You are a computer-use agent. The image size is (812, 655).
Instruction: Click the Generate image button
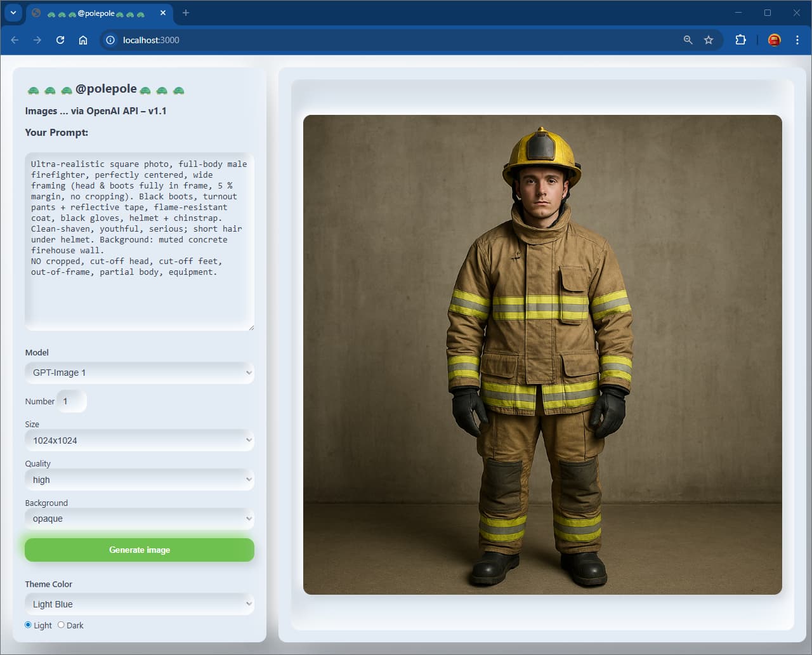click(x=140, y=550)
